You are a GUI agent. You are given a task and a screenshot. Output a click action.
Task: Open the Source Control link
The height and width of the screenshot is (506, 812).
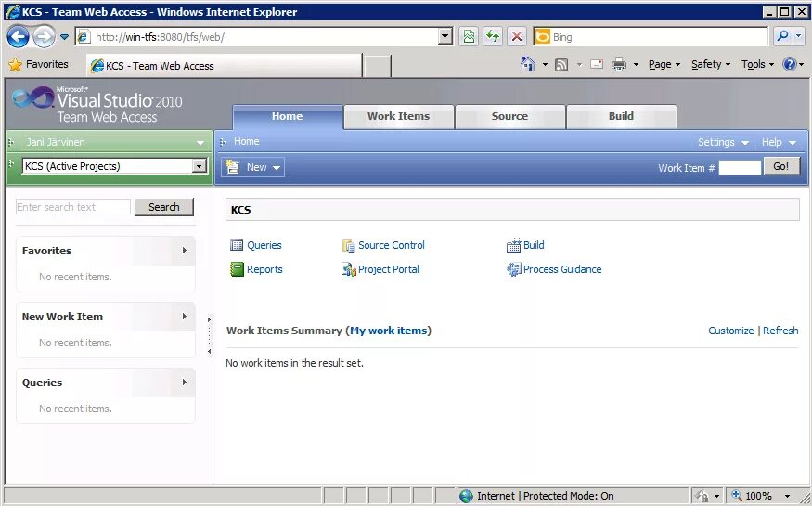tap(392, 245)
